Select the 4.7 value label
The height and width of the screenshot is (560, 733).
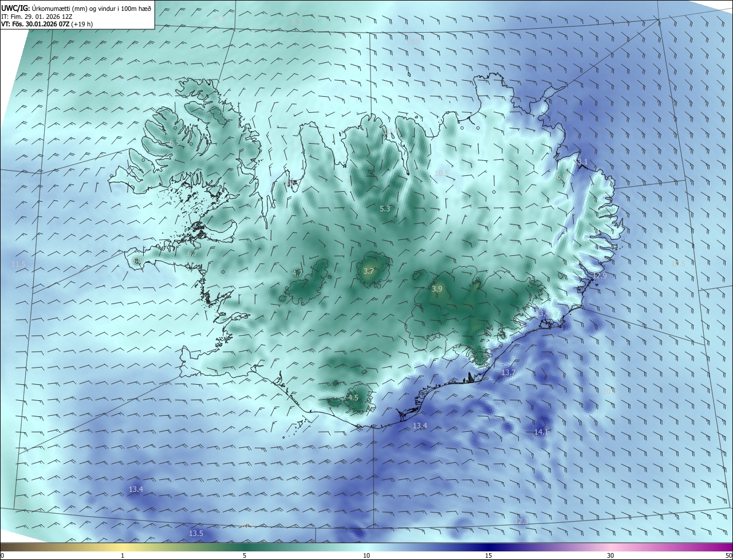tap(297, 273)
